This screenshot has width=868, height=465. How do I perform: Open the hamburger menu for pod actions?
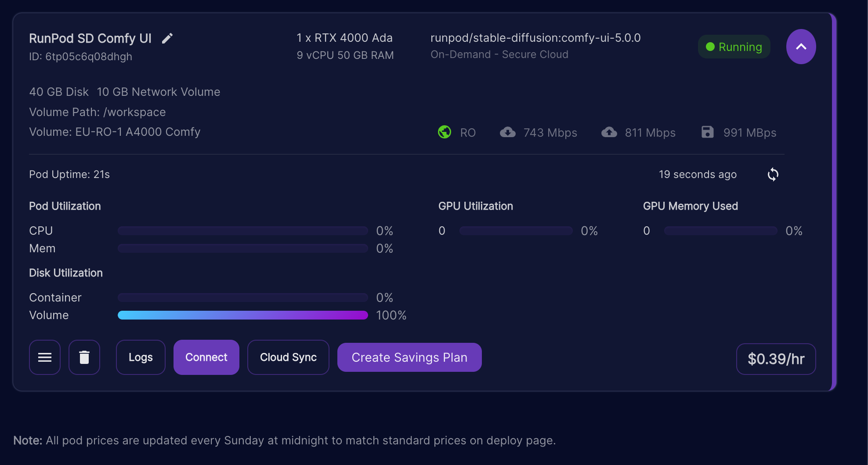pos(45,357)
